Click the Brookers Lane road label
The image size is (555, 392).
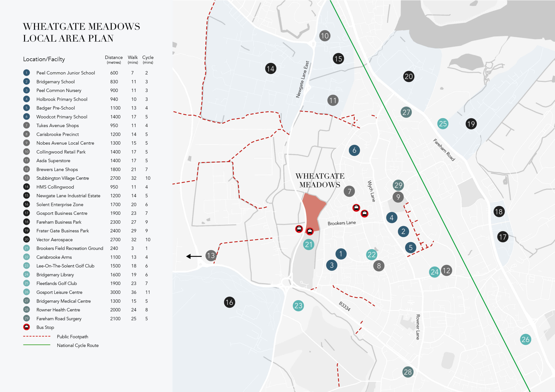tap(341, 223)
